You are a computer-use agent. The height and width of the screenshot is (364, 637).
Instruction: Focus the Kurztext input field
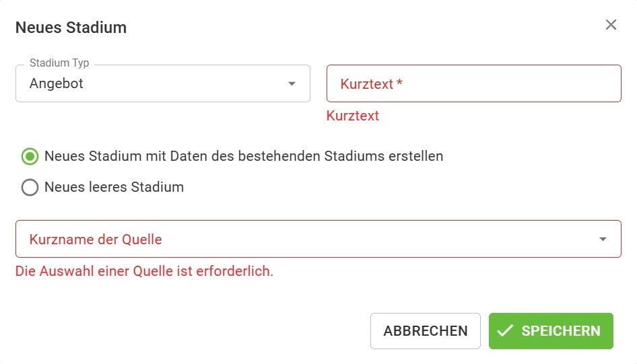coord(473,84)
